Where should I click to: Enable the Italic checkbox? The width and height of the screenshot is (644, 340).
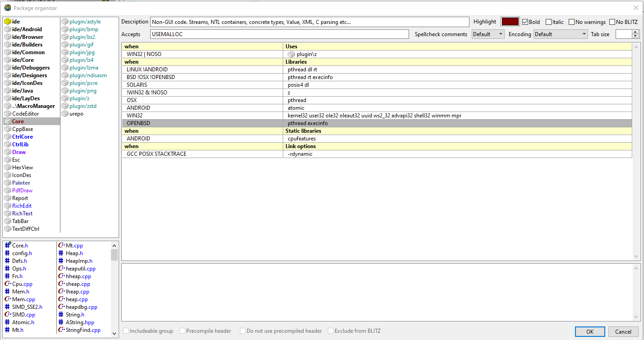click(x=548, y=22)
